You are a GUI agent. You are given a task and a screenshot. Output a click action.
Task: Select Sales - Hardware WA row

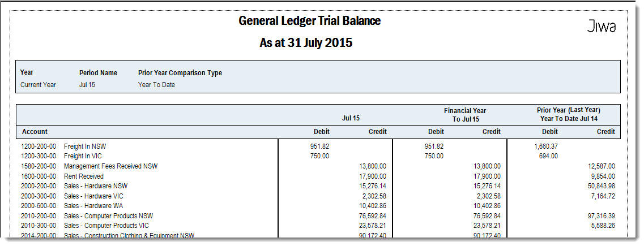pyautogui.click(x=318, y=205)
